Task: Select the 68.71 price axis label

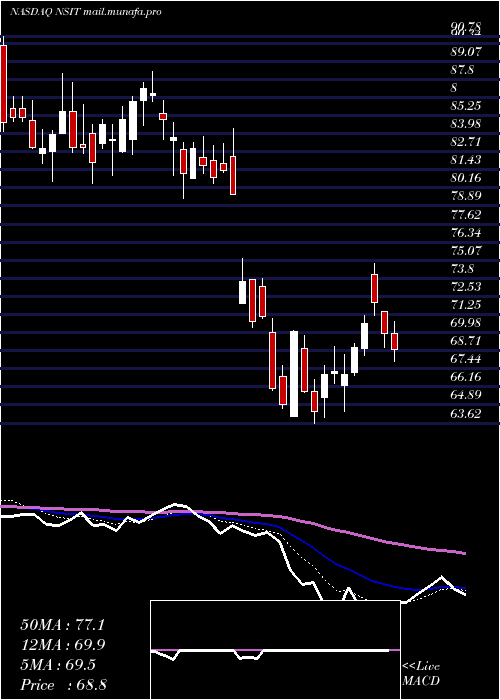Action: pos(467,342)
